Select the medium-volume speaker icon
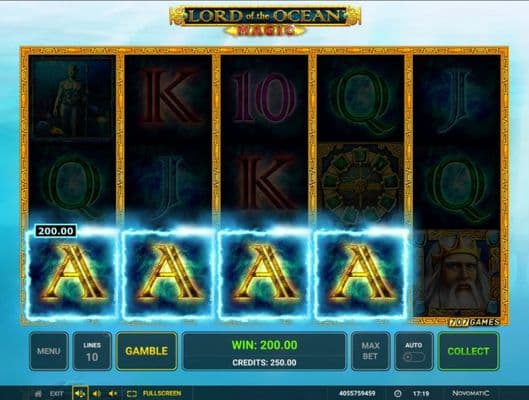529x400 pixels. point(97,394)
